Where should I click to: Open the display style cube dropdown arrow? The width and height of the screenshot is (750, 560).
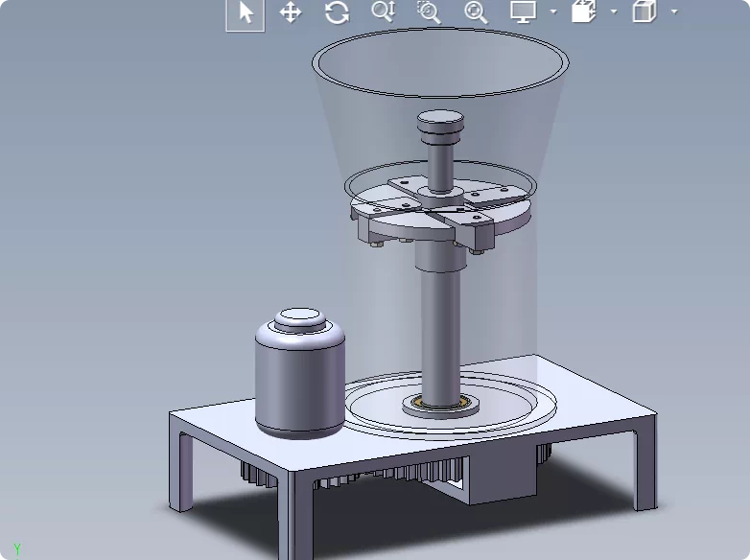pyautogui.click(x=674, y=12)
